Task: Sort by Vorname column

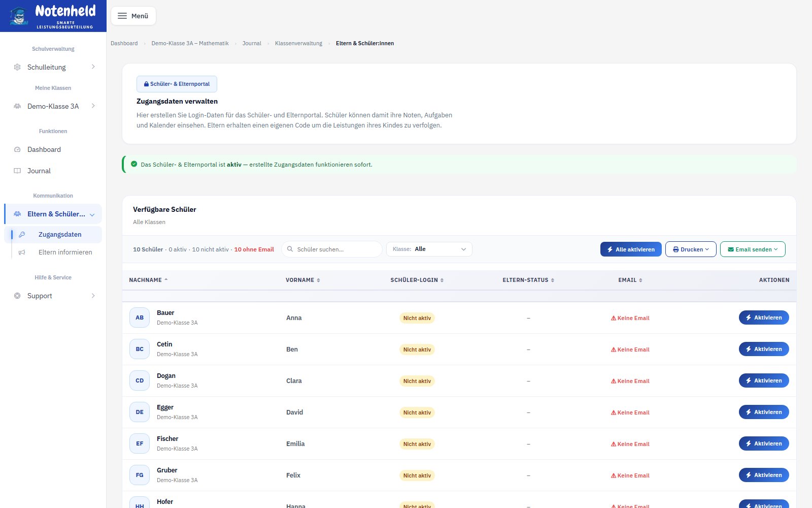Action: [x=303, y=280]
